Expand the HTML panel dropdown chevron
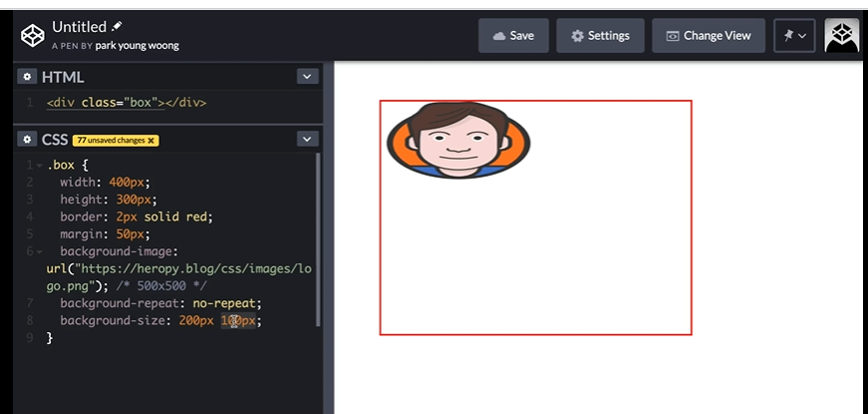Image resolution: width=868 pixels, height=414 pixels. click(307, 77)
